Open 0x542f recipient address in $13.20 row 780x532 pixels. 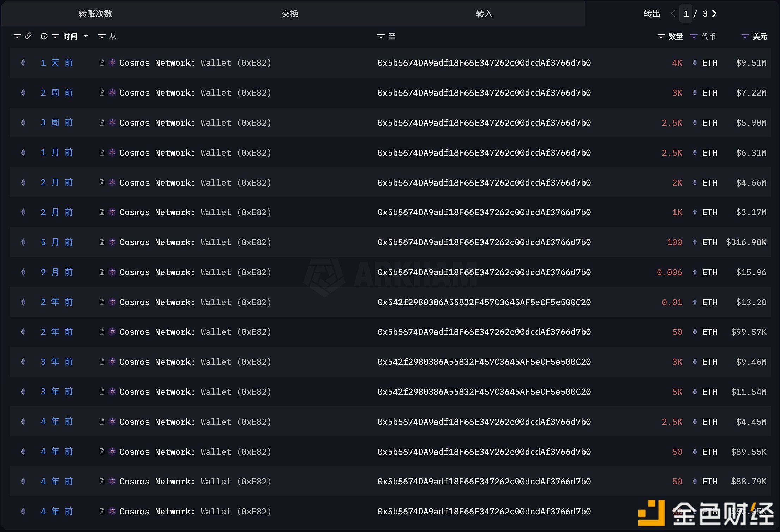tap(484, 302)
